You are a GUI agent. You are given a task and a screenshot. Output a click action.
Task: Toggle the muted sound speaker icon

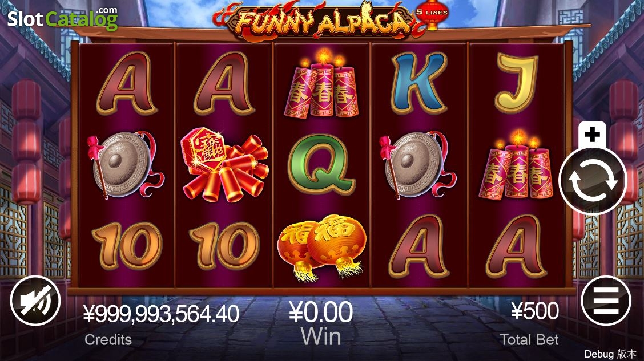35,301
